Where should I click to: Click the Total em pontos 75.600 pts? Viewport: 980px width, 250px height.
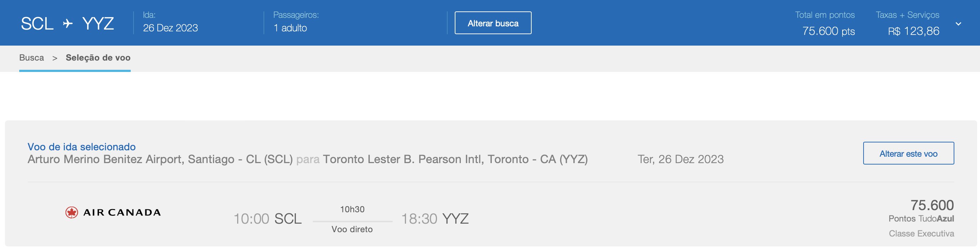tap(828, 31)
